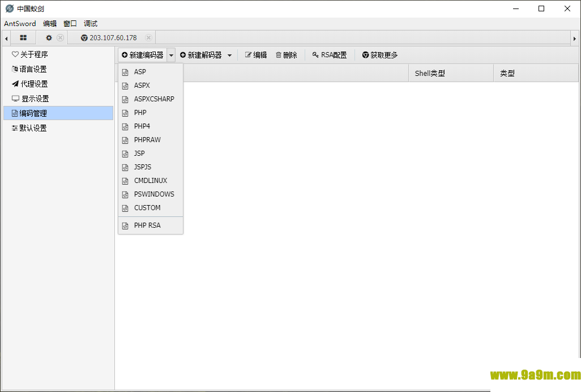Close the settings tab
The height and width of the screenshot is (392, 581).
tap(61, 38)
